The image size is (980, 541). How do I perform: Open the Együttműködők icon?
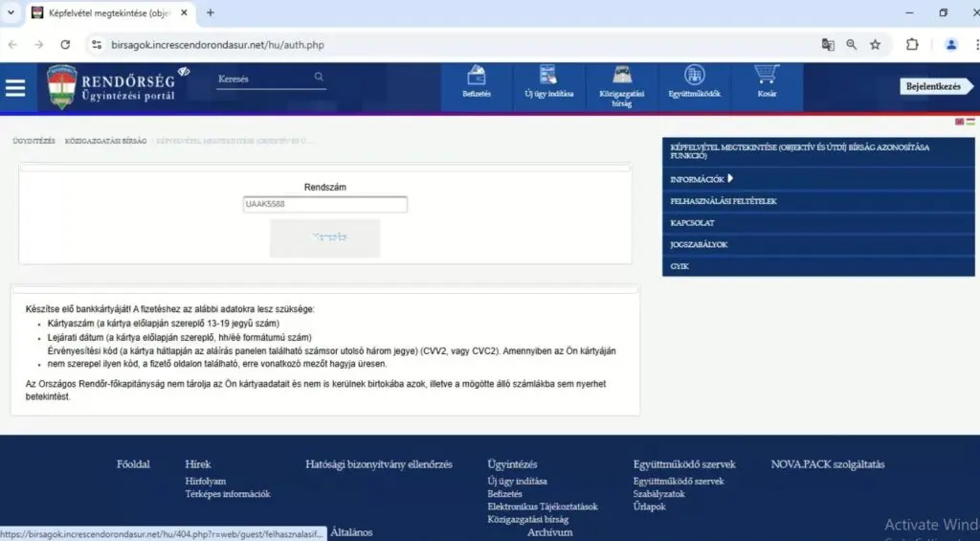pos(695,76)
